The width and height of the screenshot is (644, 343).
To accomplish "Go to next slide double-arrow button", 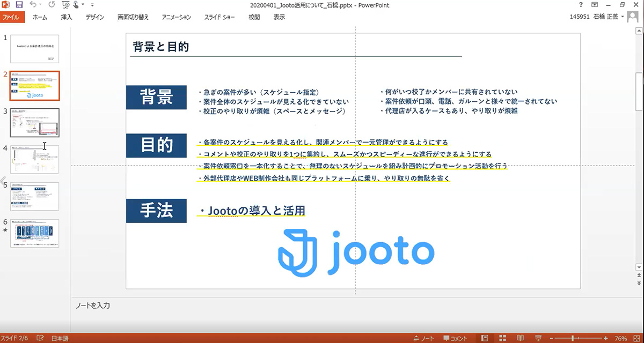I will pos(639,282).
